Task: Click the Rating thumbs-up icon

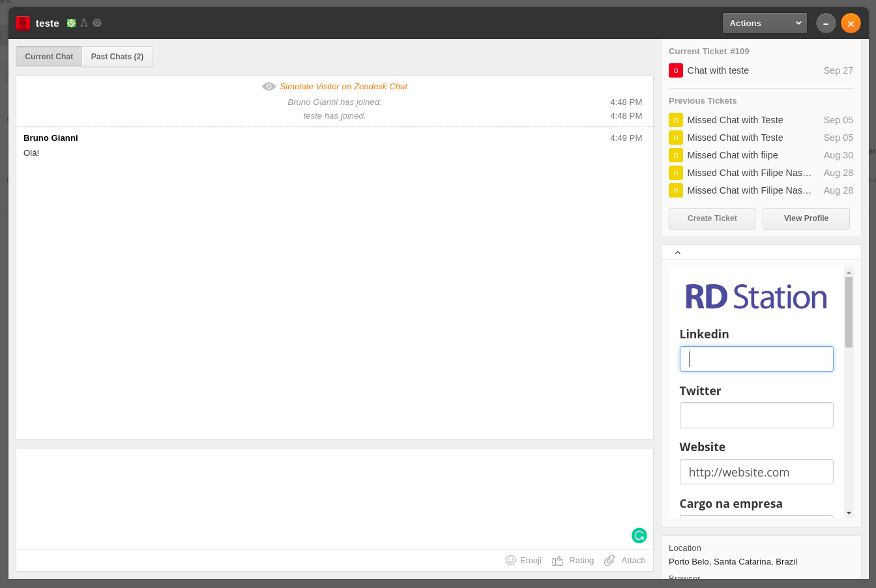Action: 558,560
